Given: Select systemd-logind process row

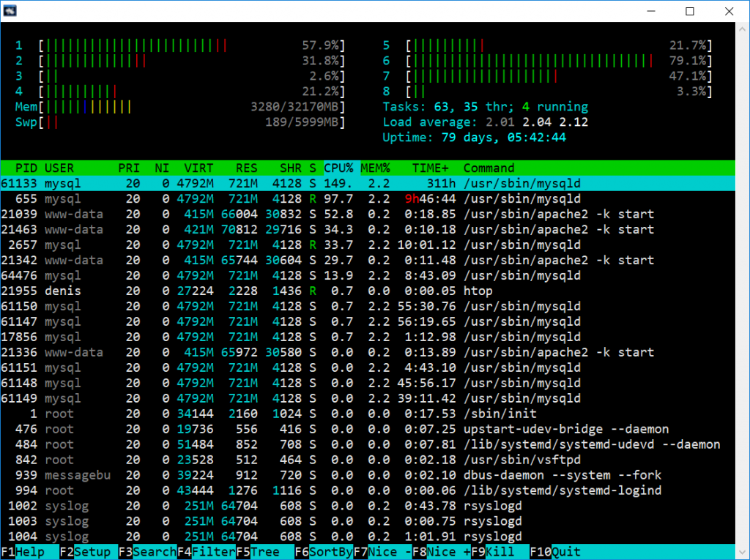Looking at the screenshot, I should coord(368,490).
